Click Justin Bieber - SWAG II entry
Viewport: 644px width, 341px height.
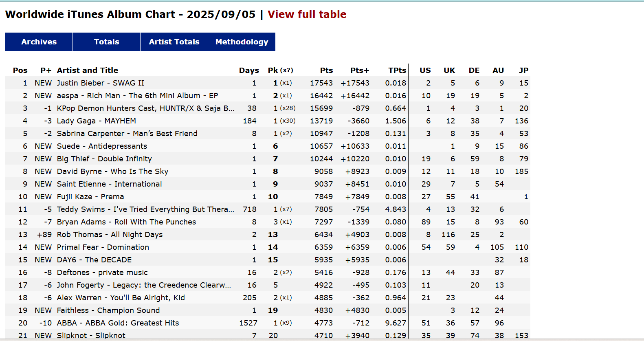pos(101,83)
